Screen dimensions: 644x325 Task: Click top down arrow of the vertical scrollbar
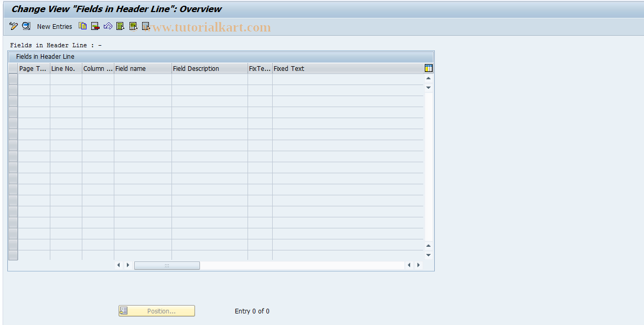tap(428, 88)
